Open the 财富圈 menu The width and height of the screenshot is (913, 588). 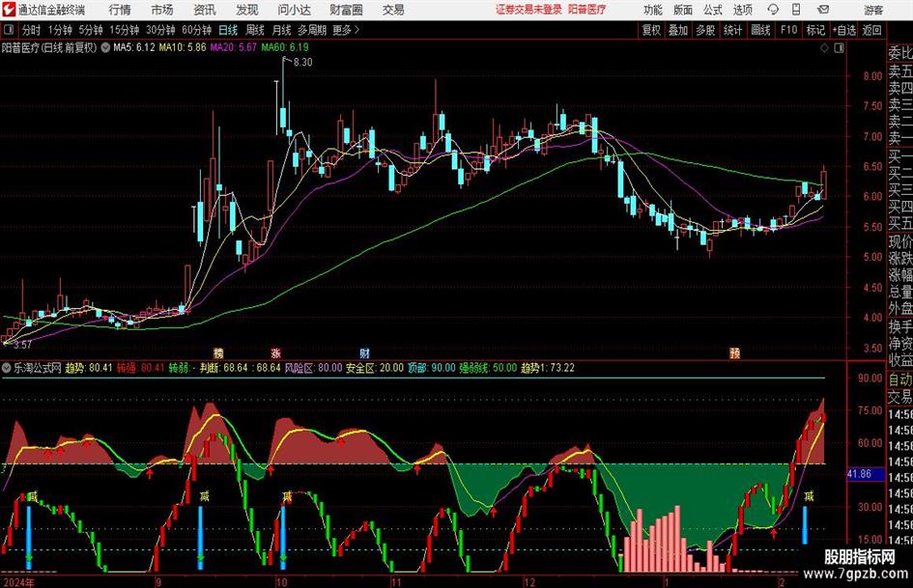(x=346, y=10)
